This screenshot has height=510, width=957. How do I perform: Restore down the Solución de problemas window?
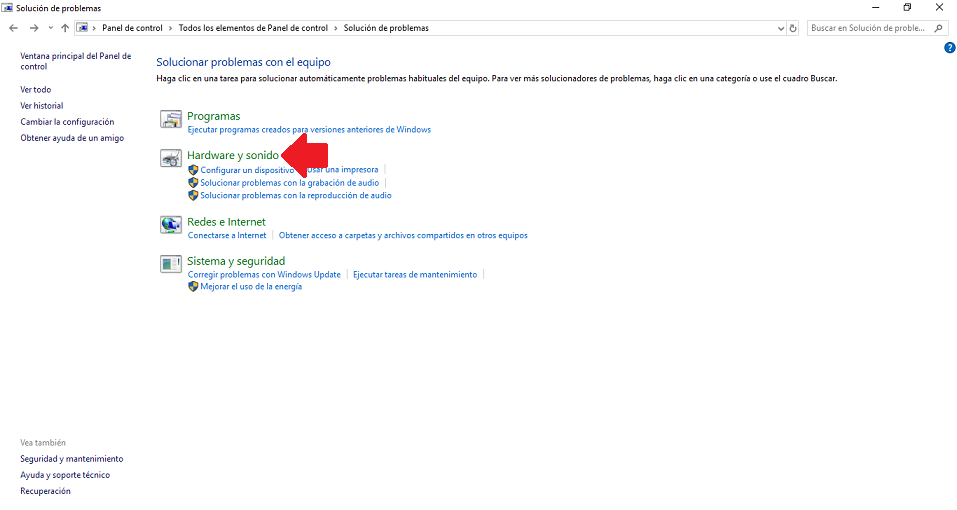point(908,8)
